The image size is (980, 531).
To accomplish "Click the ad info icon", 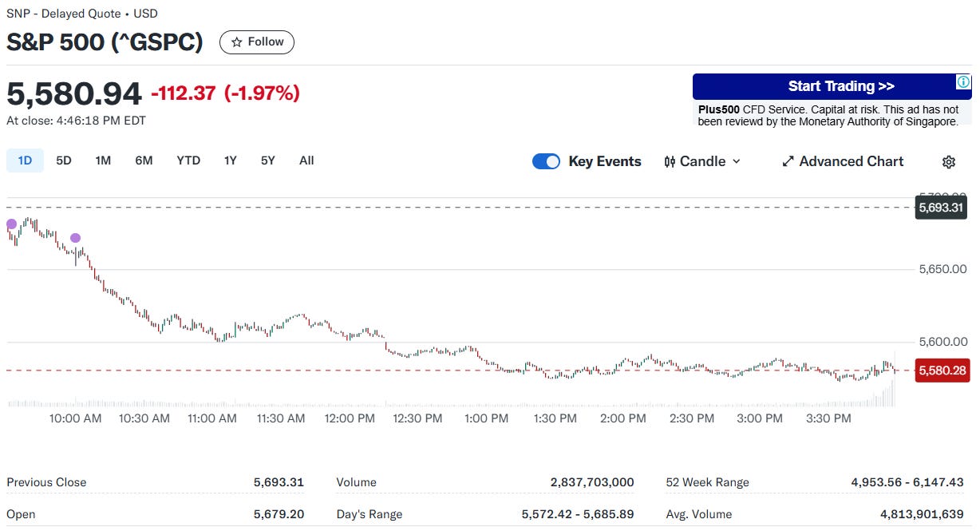I will coord(963,82).
